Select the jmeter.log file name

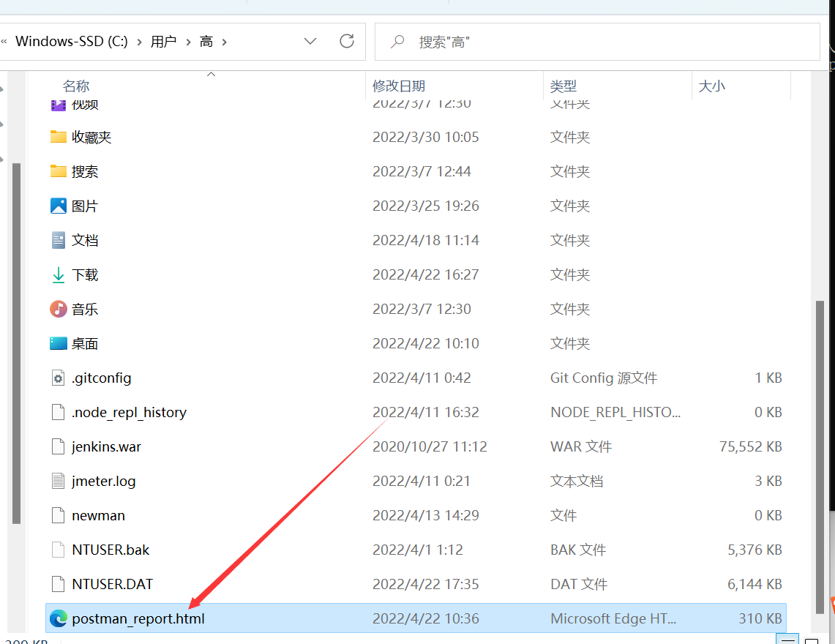click(x=104, y=482)
